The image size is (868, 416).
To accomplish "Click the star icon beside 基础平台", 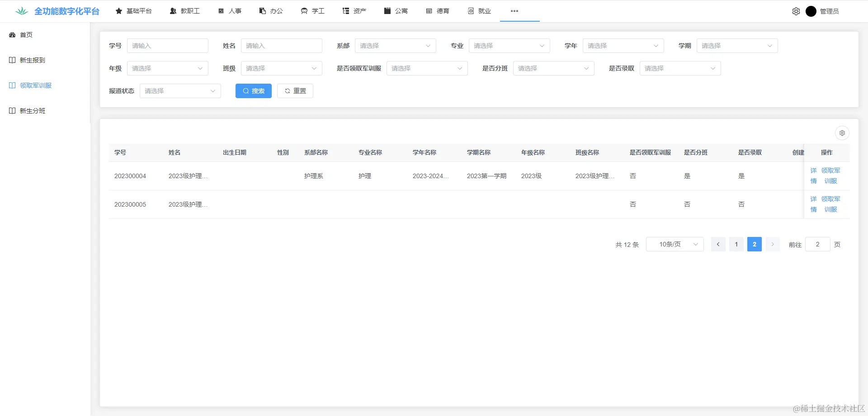I will click(119, 11).
